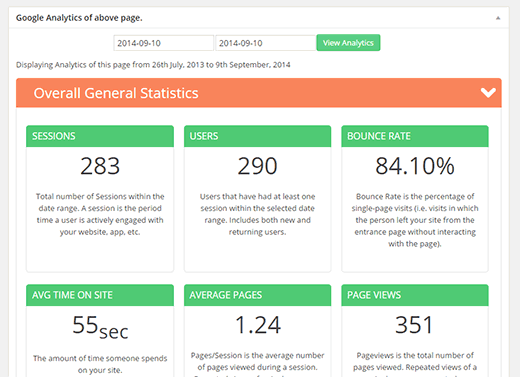Collapse the Google Analytics metabox with the arrow
Image resolution: width=520 pixels, height=377 pixels.
498,18
